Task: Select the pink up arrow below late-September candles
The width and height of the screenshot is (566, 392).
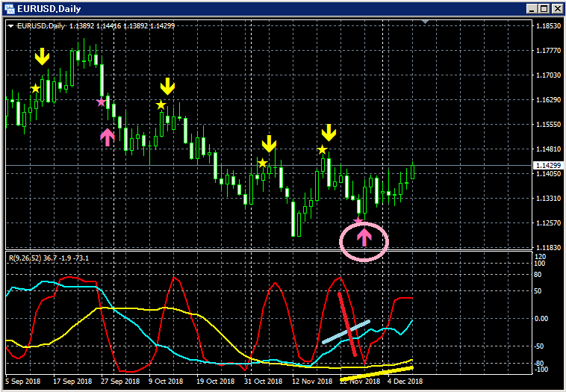Action: [108, 137]
